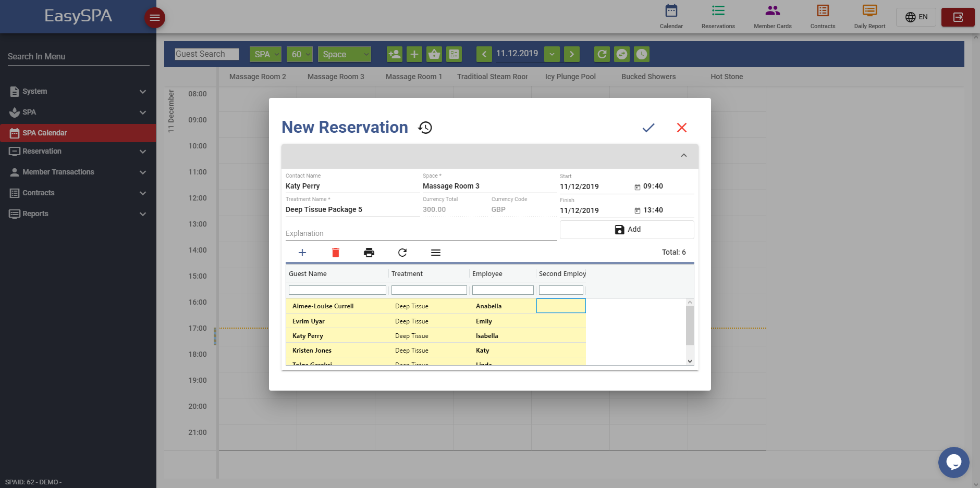
Task: Click the Search In Menu field
Action: [x=78, y=56]
